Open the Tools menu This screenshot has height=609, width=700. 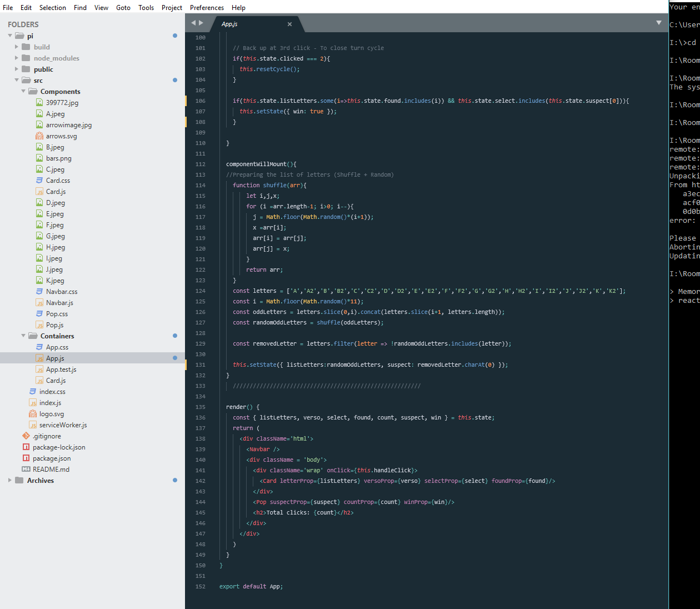pos(146,7)
